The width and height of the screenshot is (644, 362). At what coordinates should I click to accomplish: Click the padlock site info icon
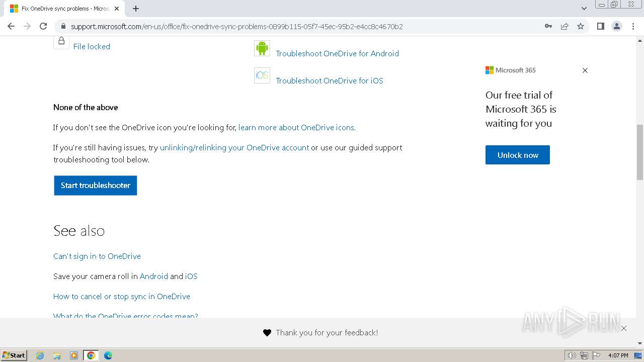pyautogui.click(x=63, y=26)
